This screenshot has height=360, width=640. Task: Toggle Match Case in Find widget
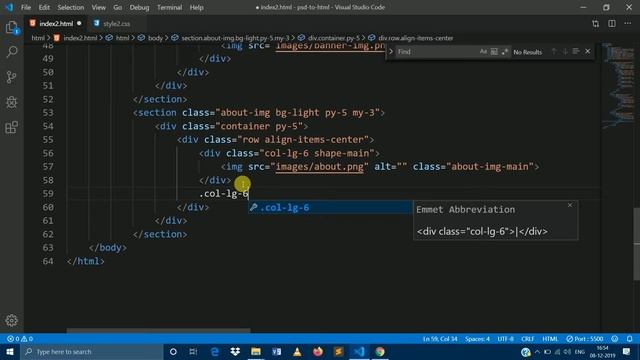coord(483,52)
